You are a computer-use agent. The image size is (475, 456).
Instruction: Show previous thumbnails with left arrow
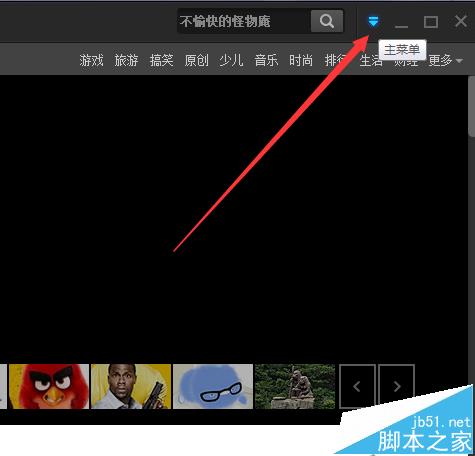pyautogui.click(x=357, y=386)
